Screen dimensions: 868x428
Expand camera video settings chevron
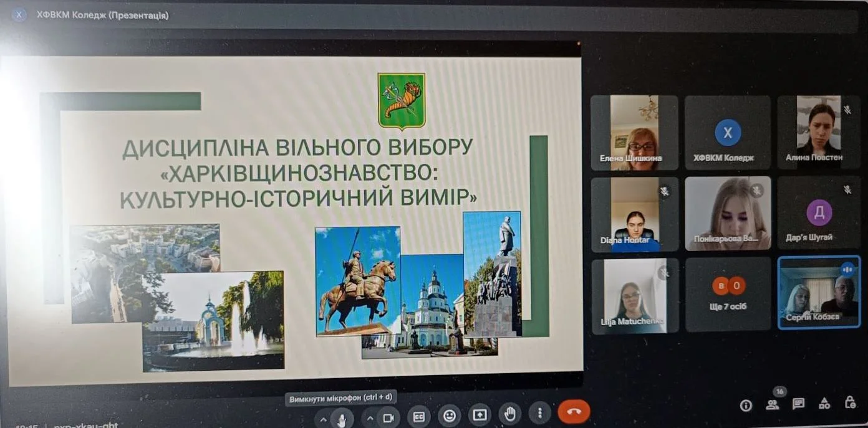point(369,418)
